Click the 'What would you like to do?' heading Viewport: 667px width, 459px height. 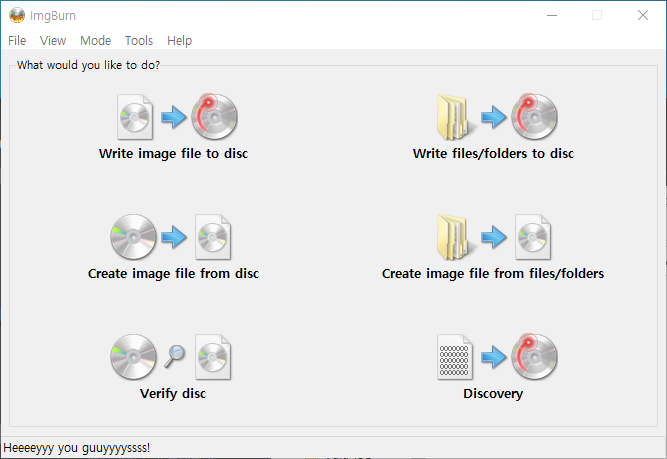(x=88, y=65)
